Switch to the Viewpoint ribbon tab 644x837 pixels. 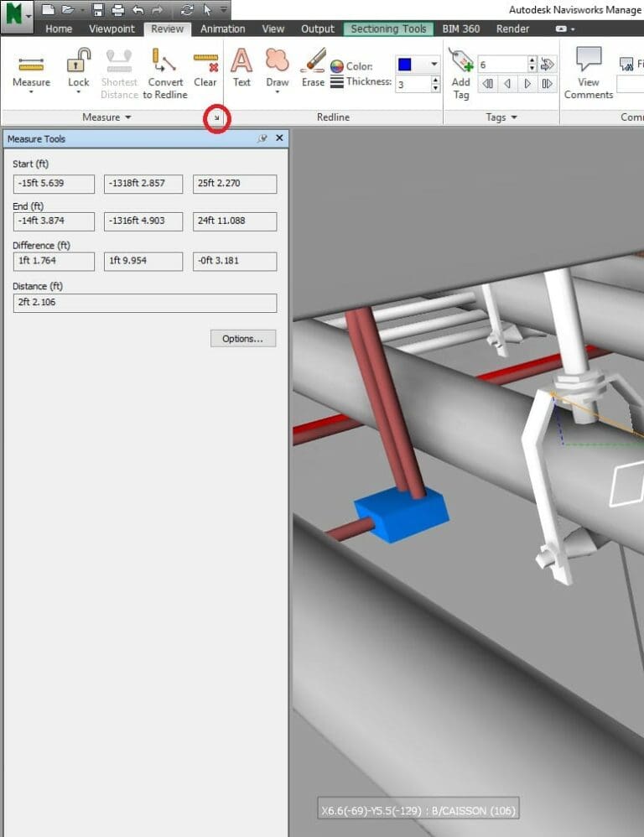112,29
